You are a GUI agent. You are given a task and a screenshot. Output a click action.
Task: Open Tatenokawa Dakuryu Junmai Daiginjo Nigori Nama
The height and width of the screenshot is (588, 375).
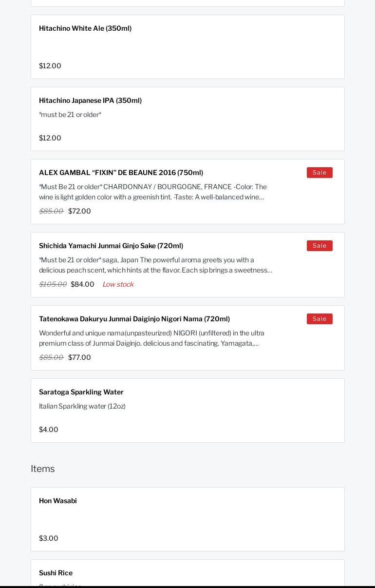134,319
